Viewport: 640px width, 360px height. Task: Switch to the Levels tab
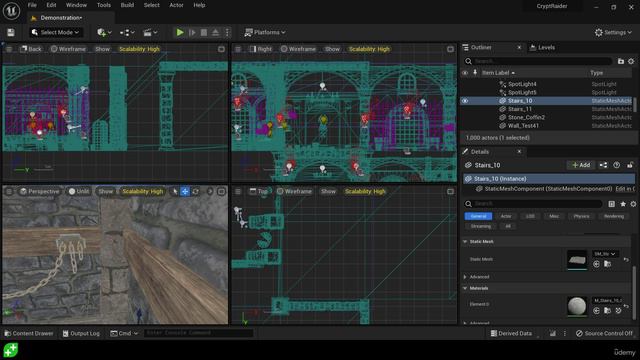(542, 47)
